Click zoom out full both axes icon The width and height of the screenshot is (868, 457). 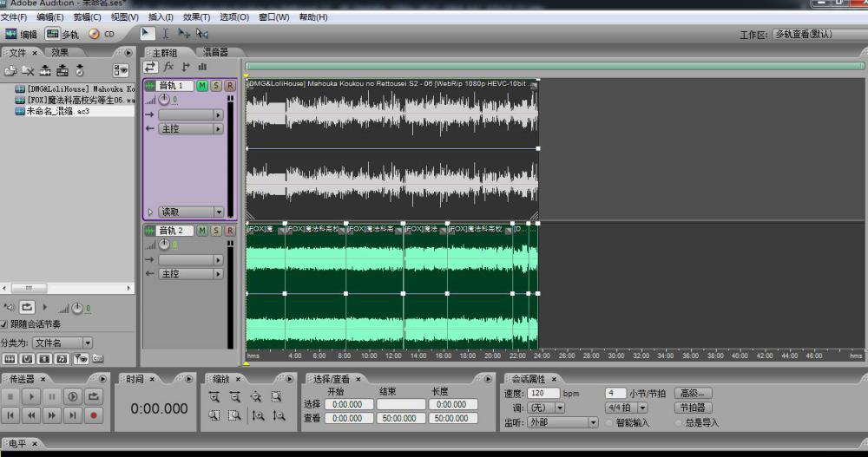[256, 396]
